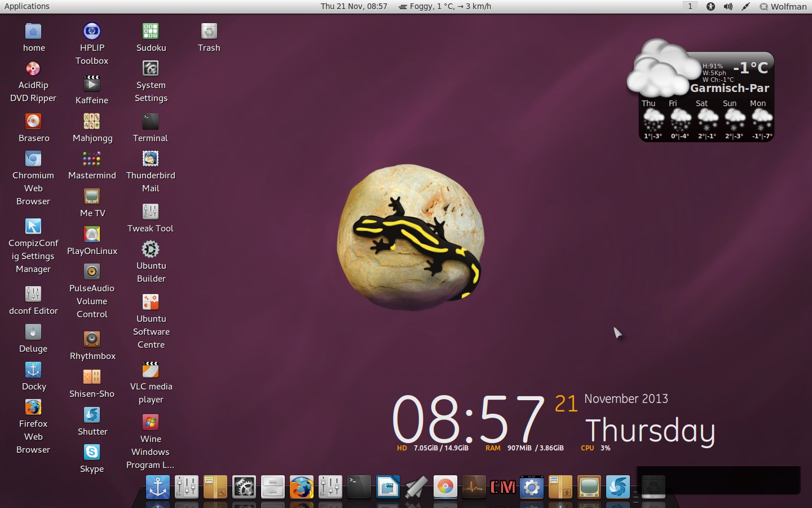Click the Docky anchor icon in the dock
Screen dimensions: 812x508
tap(157, 487)
